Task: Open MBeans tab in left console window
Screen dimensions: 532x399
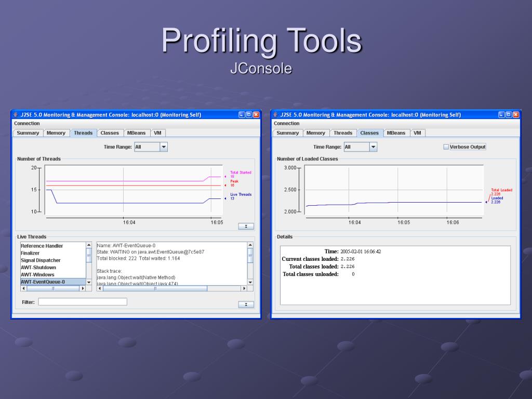Action: point(136,133)
